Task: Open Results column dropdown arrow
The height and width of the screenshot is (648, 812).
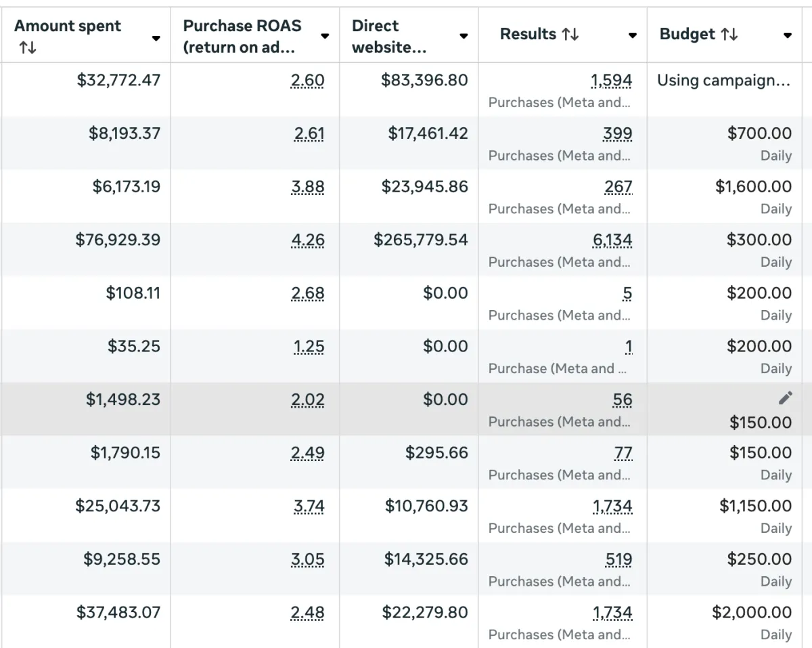Action: coord(632,36)
